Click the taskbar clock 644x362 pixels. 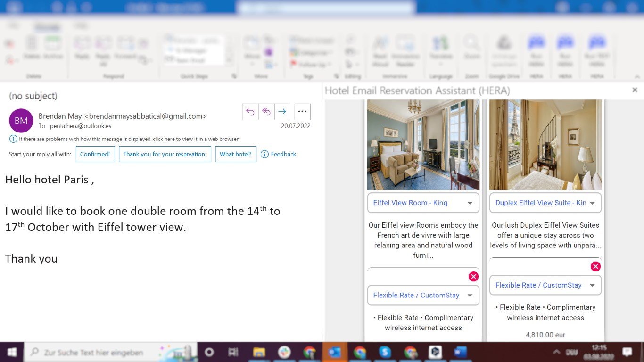(599, 352)
